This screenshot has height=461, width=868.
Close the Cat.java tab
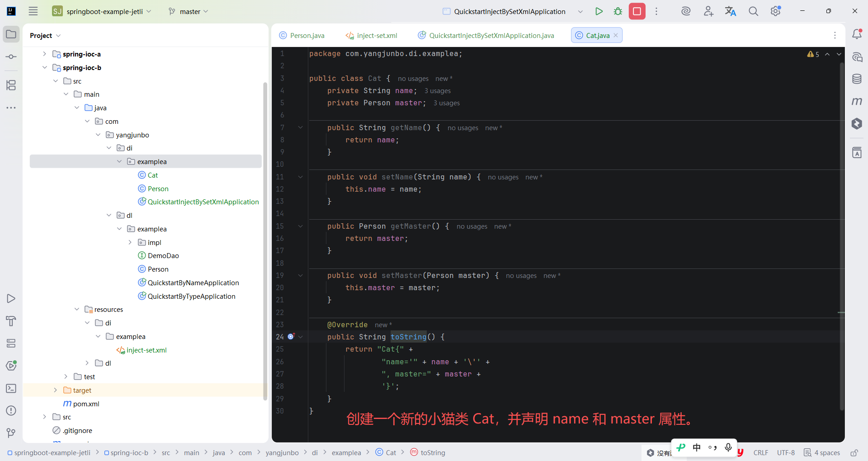616,35
